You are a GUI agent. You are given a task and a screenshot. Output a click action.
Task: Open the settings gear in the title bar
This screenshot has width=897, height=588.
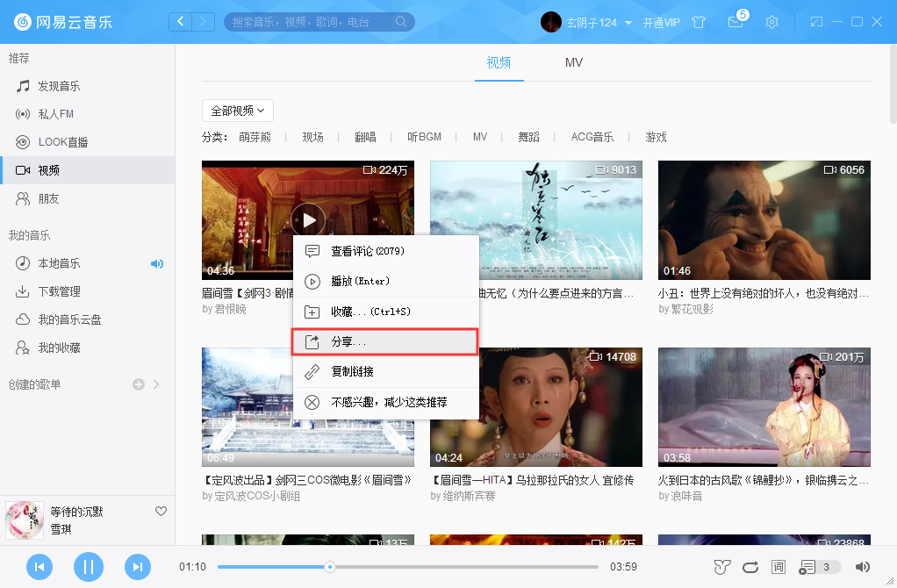click(x=771, y=22)
